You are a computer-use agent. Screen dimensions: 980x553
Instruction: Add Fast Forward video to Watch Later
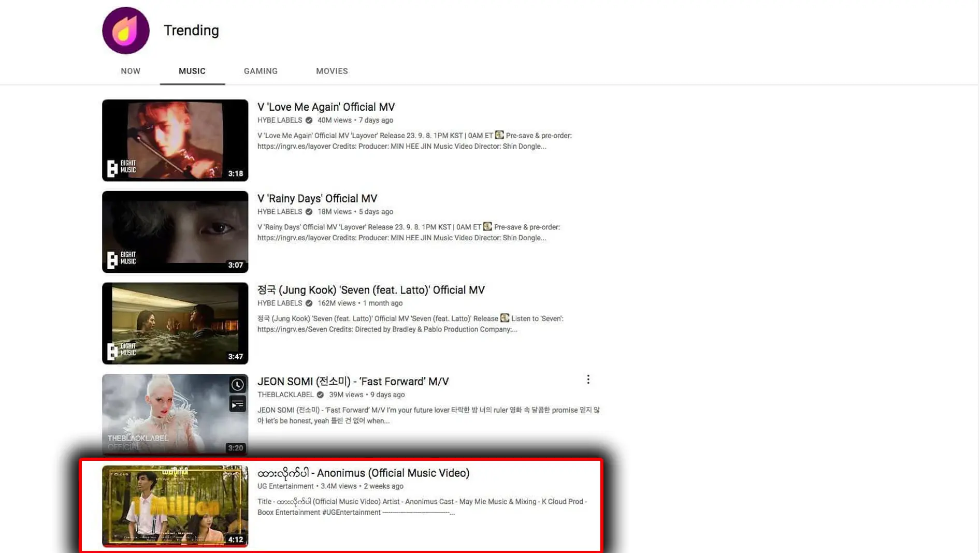(x=237, y=385)
